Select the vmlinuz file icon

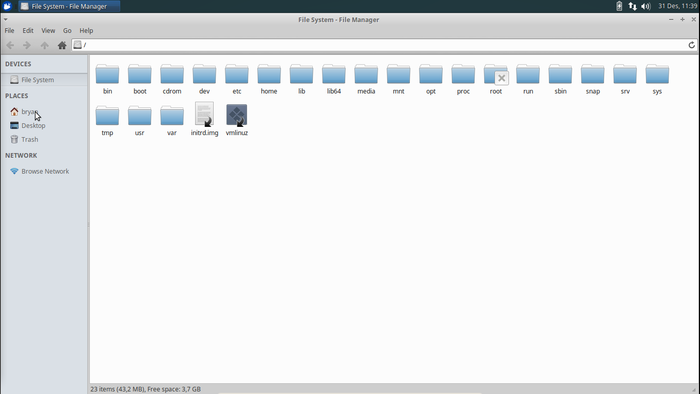click(237, 115)
